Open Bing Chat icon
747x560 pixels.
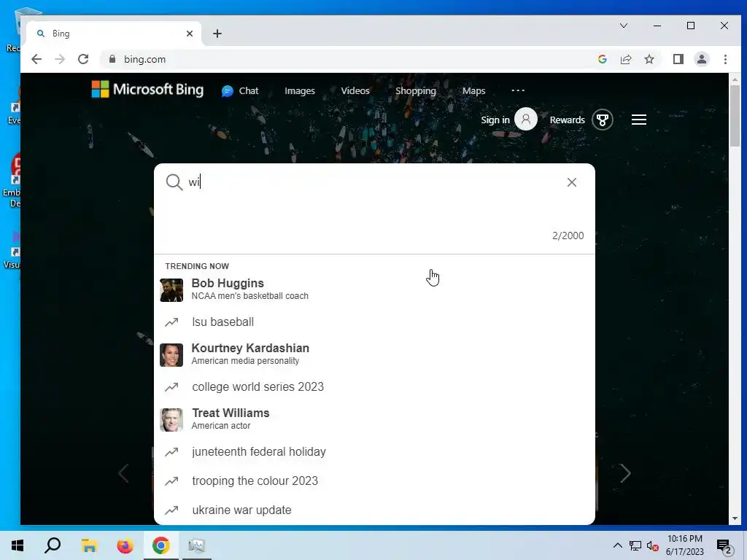tap(228, 91)
